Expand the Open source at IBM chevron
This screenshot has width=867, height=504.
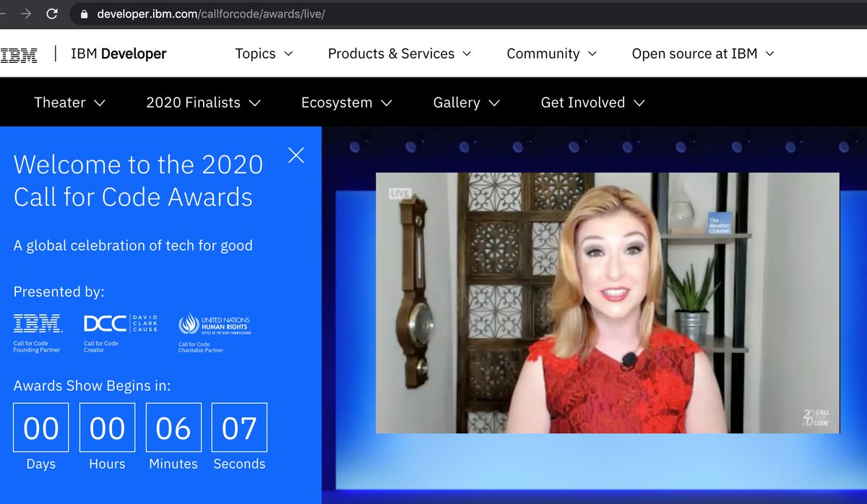769,54
